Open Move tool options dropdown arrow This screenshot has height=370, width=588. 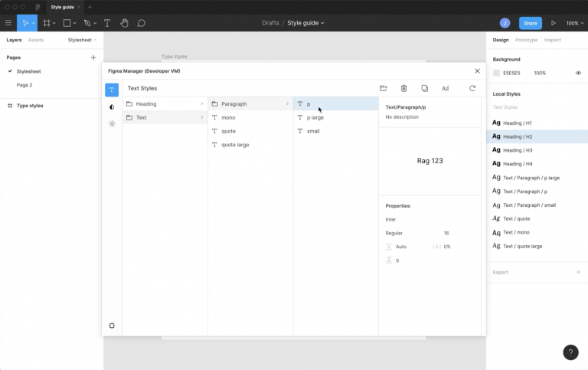click(34, 23)
